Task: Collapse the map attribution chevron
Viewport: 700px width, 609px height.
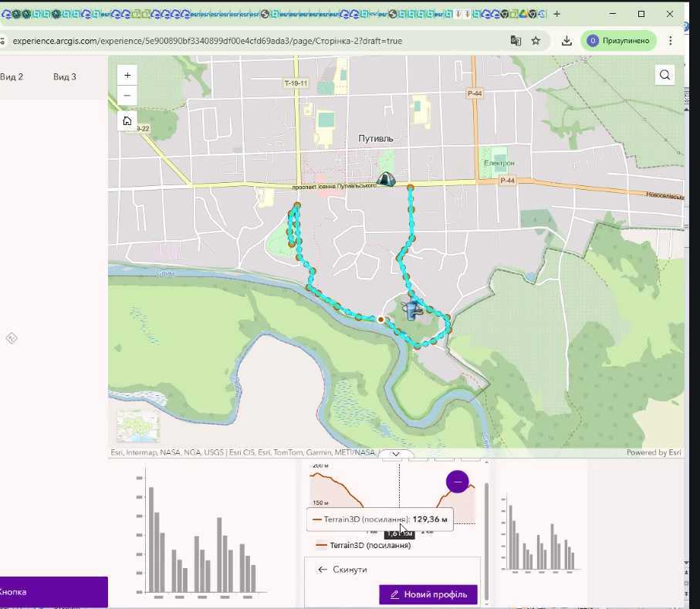Action: 396,454
